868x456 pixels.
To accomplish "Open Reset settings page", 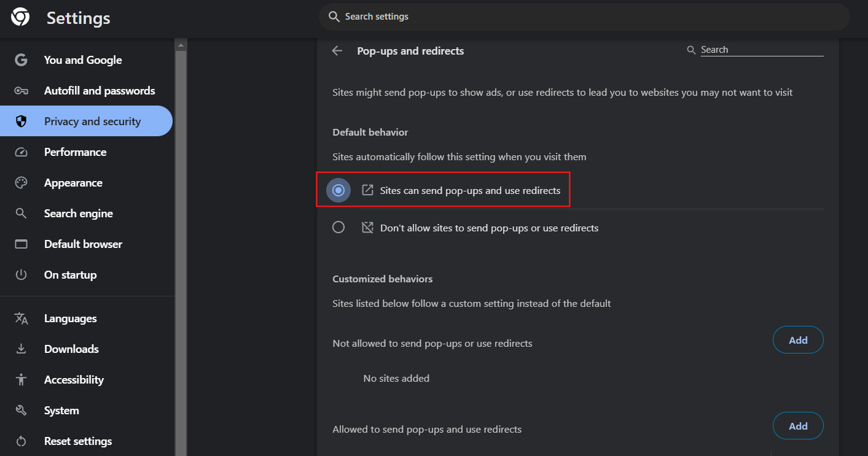I will click(x=78, y=441).
